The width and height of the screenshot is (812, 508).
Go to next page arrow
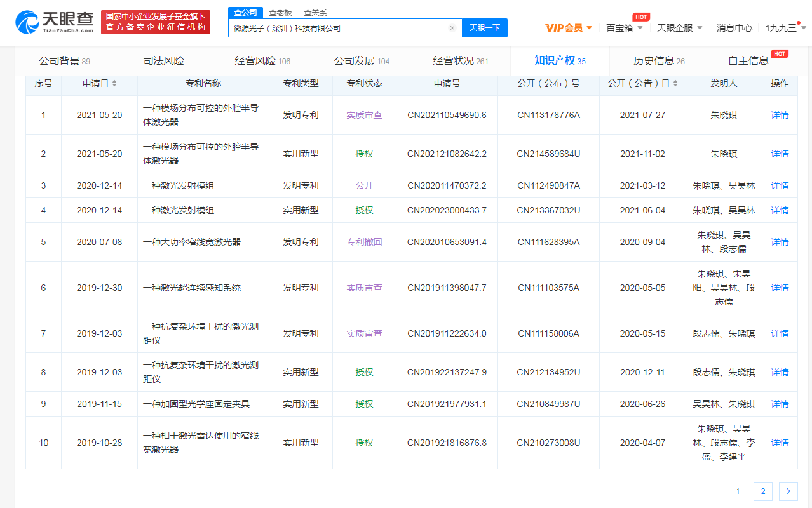[788, 491]
